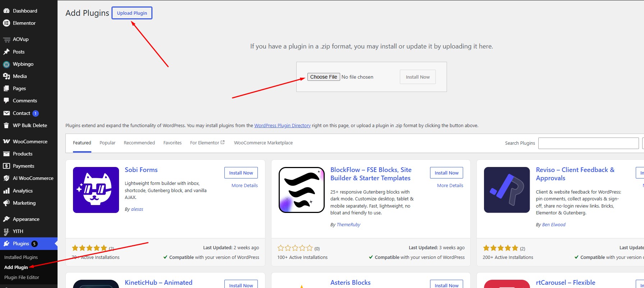The height and width of the screenshot is (288, 644).
Task: View More Details for BlockFlow
Action: [450, 186]
